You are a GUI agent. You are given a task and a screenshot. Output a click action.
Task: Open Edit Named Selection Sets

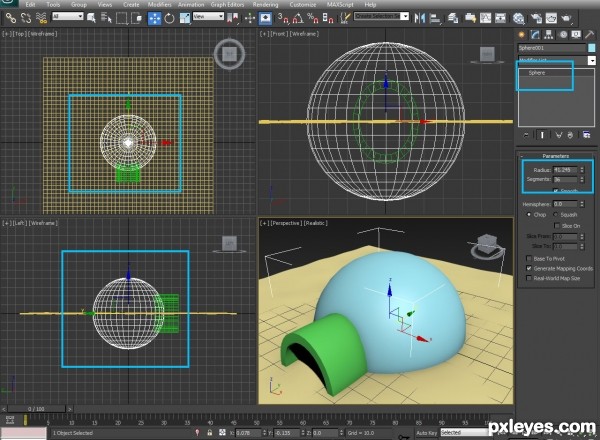(x=345, y=18)
